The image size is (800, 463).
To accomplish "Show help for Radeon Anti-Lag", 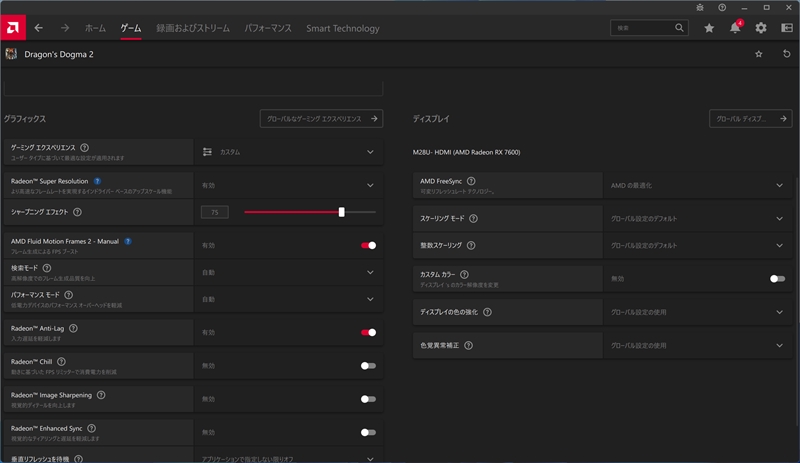I will pyautogui.click(x=73, y=328).
